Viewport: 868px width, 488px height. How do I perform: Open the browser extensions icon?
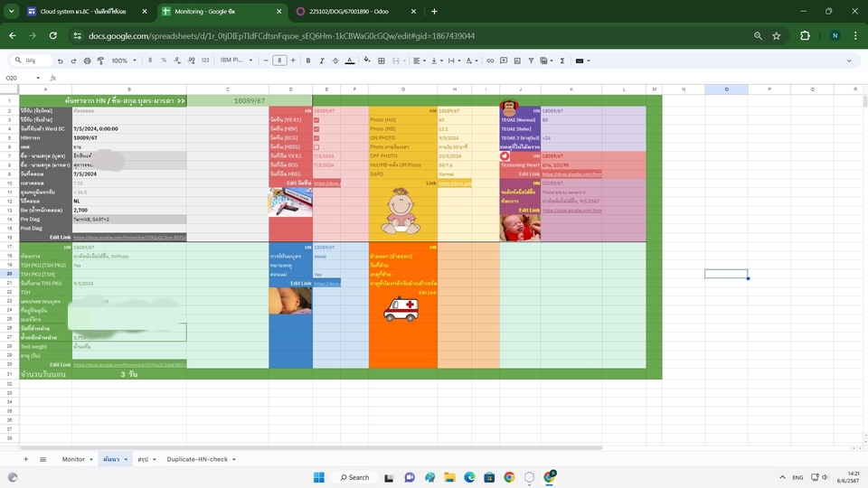pyautogui.click(x=805, y=36)
